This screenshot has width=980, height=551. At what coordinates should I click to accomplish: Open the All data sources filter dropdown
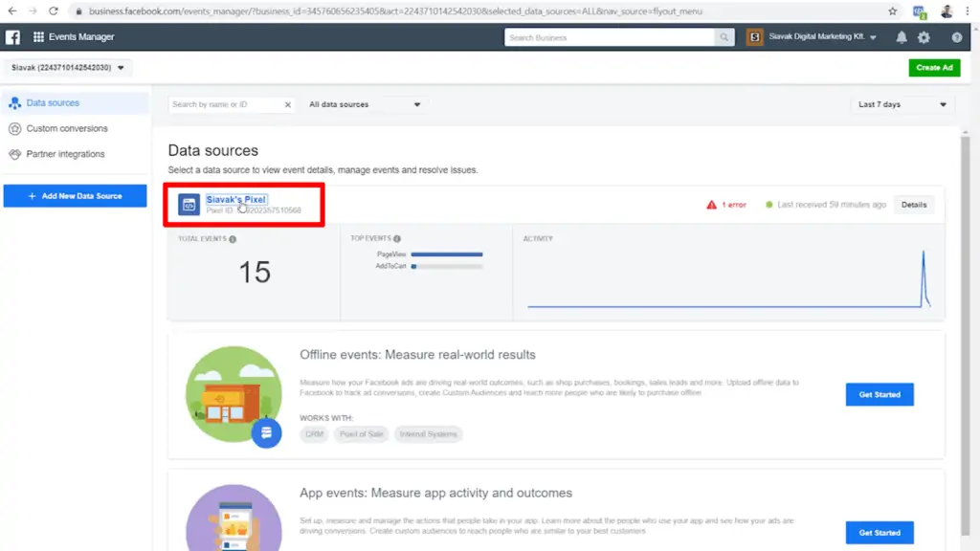point(364,104)
